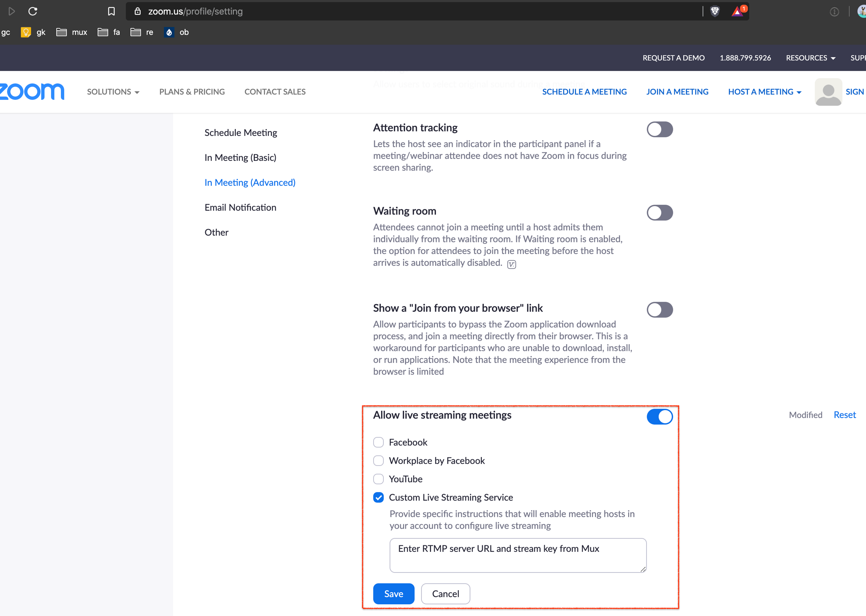This screenshot has height=616, width=866.
Task: Click the bookmark icon in address bar
Action: pos(111,11)
